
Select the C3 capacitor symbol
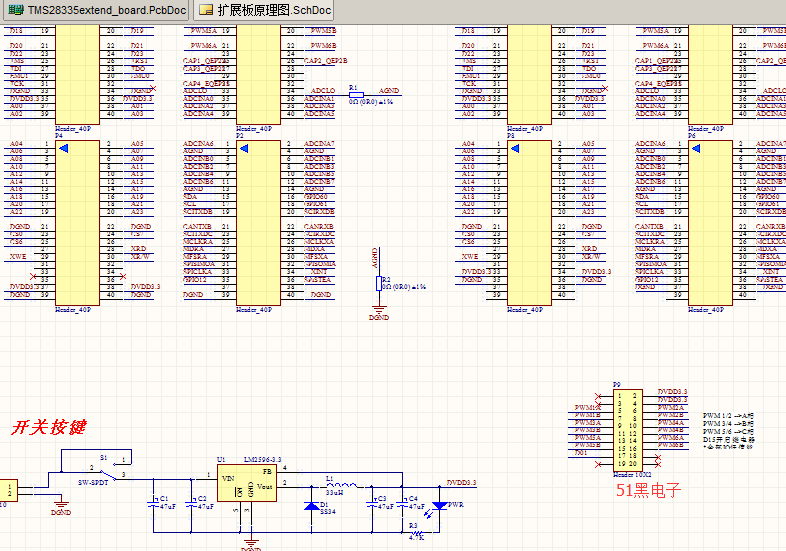click(372, 503)
